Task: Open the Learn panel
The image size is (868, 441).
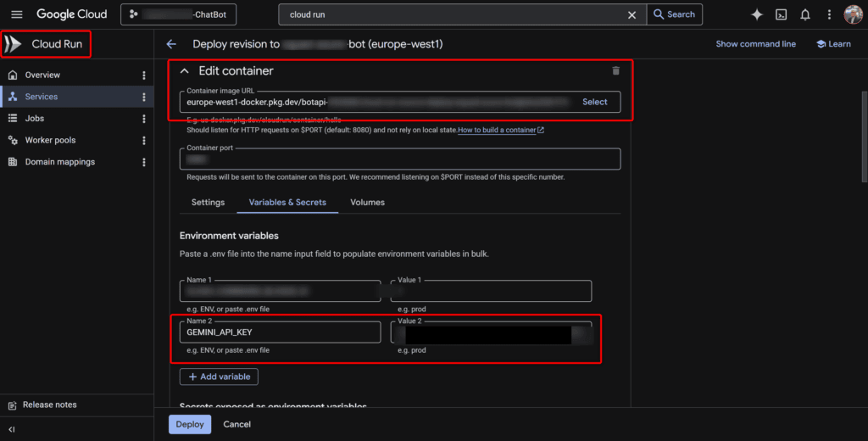Action: [834, 44]
